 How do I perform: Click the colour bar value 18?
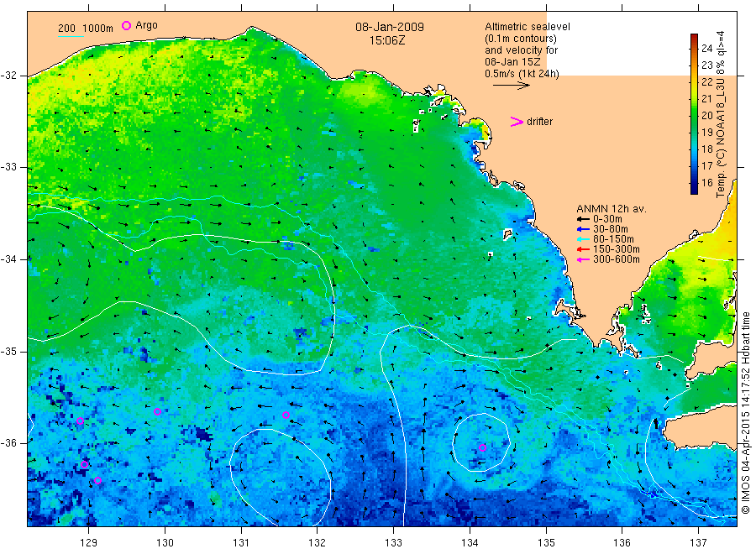(x=706, y=149)
